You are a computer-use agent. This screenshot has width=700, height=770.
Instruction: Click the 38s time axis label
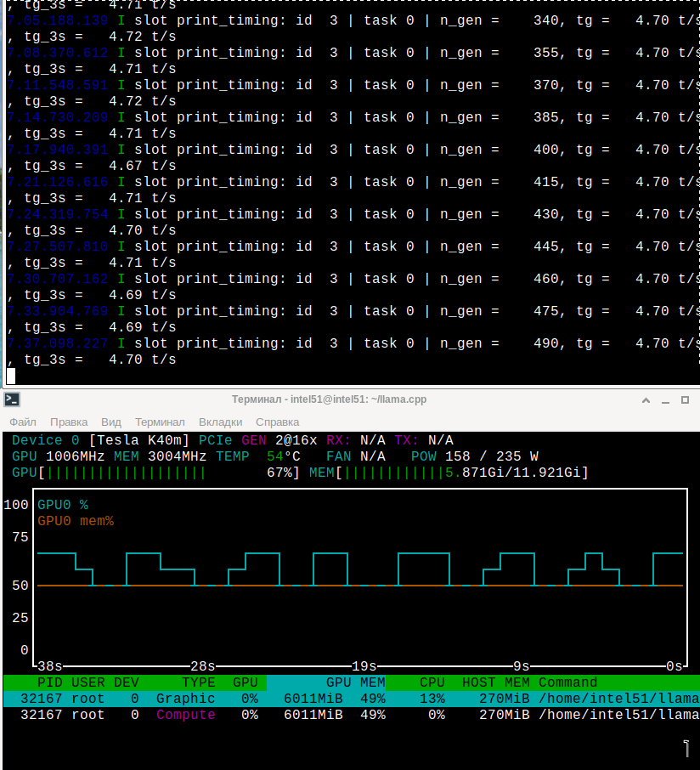point(49,666)
